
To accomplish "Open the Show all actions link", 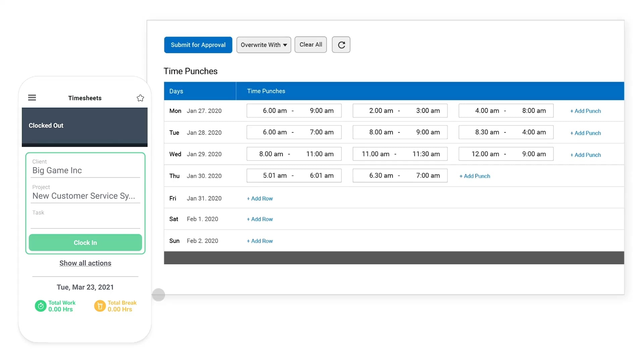I will coord(85,263).
